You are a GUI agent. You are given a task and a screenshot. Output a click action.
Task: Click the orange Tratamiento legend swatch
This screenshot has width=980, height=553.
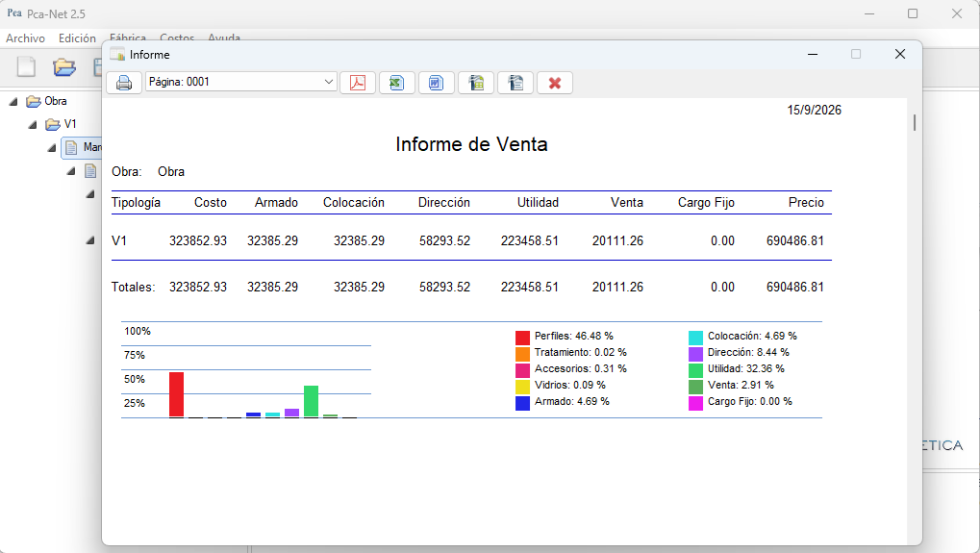click(522, 354)
